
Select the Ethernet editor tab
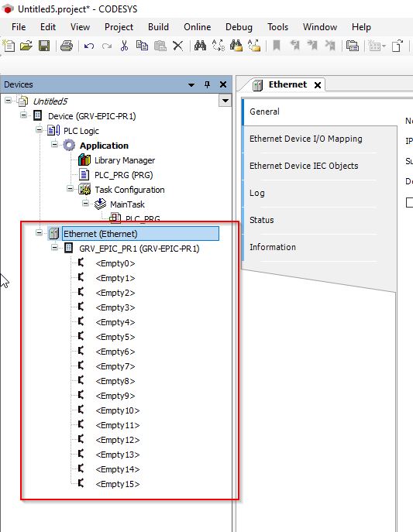[x=287, y=84]
